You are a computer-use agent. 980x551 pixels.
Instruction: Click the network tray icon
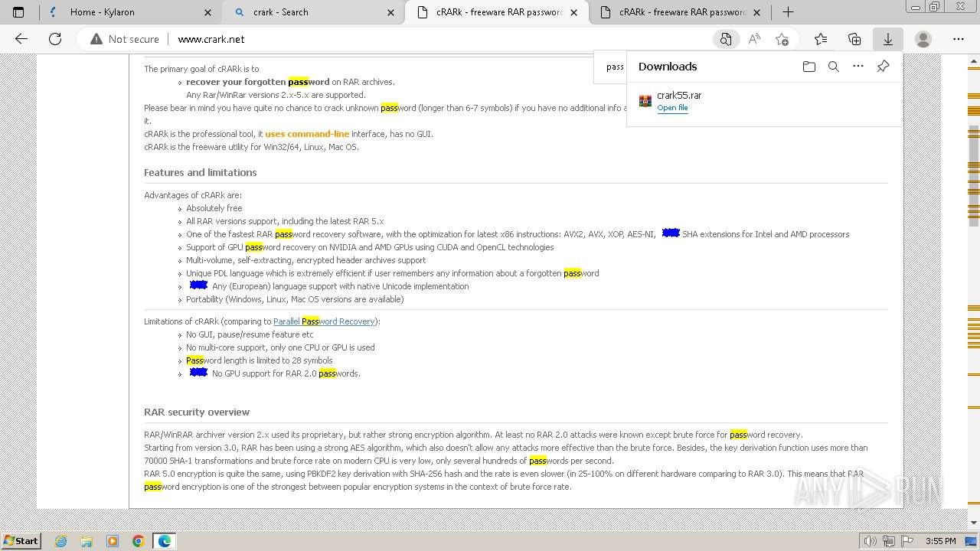coord(889,541)
